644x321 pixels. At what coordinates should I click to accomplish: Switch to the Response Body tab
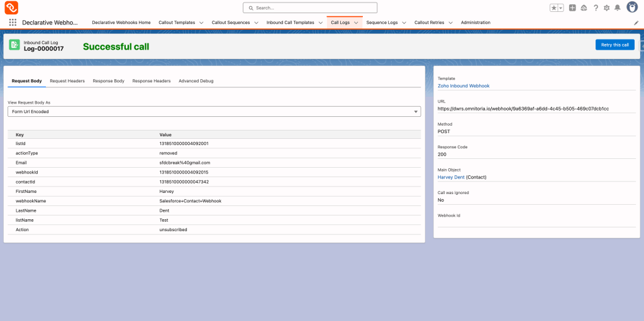tap(108, 81)
